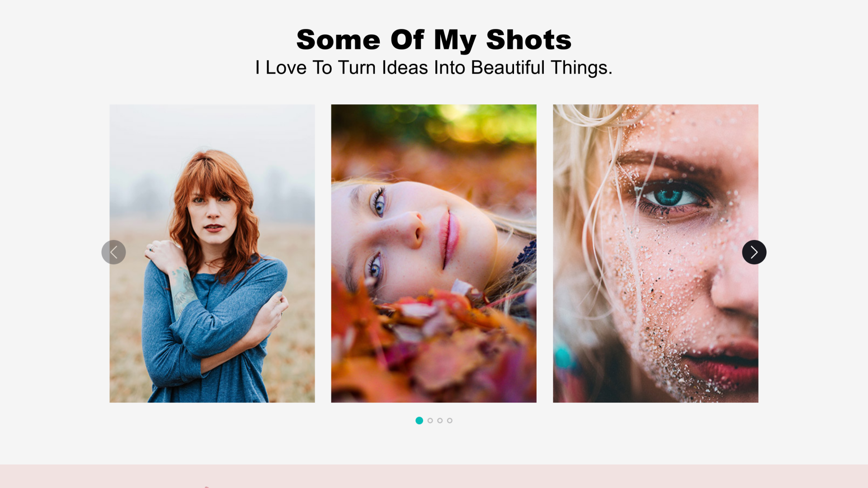Jump to the last carousel pagination dot
This screenshot has width=868, height=488.
click(x=450, y=421)
